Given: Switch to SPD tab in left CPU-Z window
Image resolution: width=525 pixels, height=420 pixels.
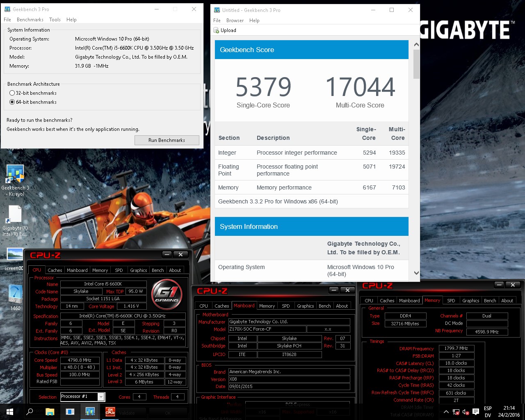Looking at the screenshot, I should 119,270.
